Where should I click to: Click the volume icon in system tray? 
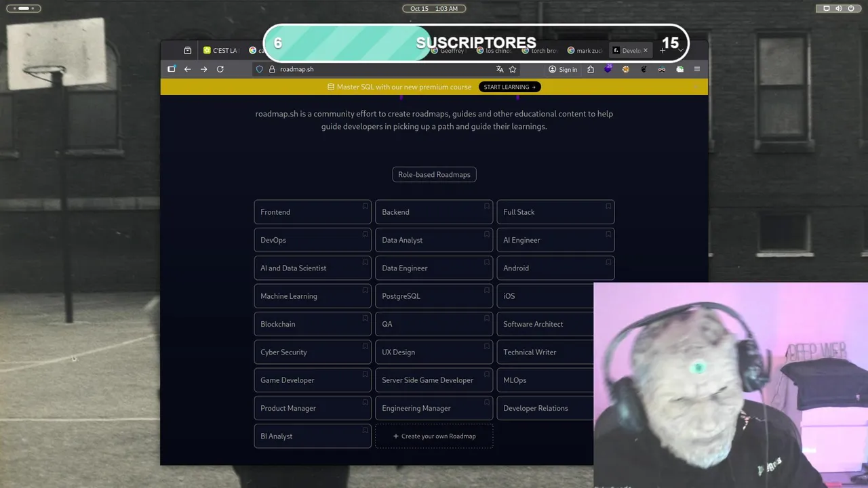(839, 8)
